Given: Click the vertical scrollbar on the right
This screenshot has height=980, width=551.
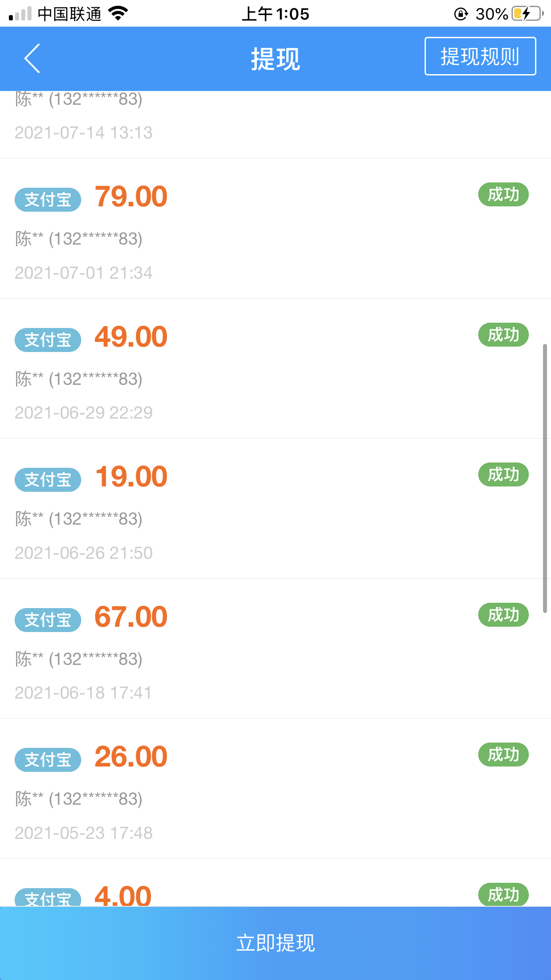Looking at the screenshot, I should (545, 478).
